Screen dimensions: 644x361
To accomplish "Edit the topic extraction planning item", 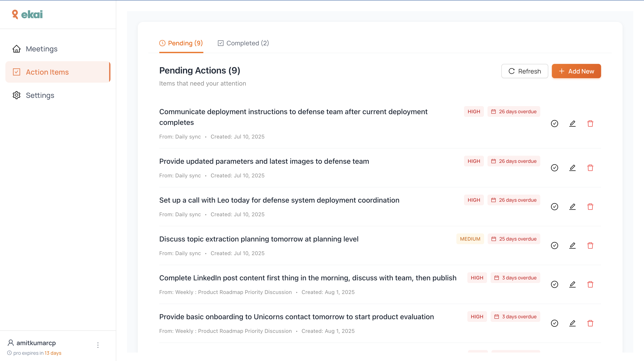I will point(572,245).
